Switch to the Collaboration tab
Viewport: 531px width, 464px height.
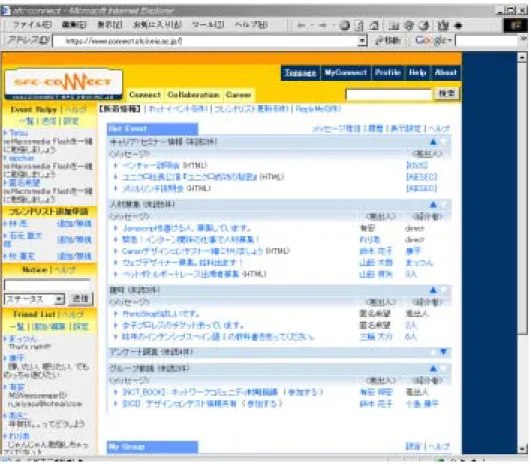coord(193,95)
